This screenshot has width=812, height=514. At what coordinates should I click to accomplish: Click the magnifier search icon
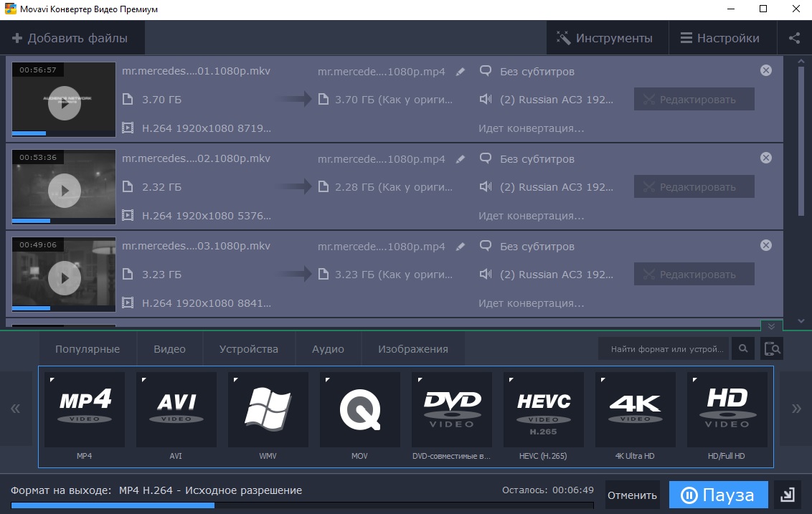743,349
